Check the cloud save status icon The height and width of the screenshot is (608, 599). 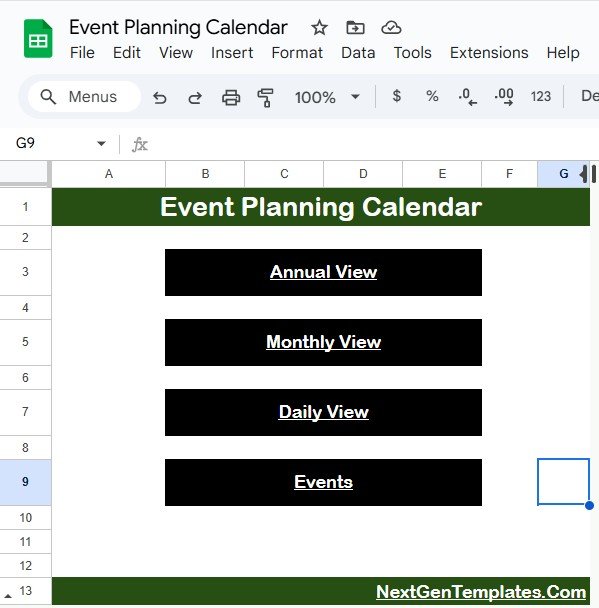coord(391,28)
